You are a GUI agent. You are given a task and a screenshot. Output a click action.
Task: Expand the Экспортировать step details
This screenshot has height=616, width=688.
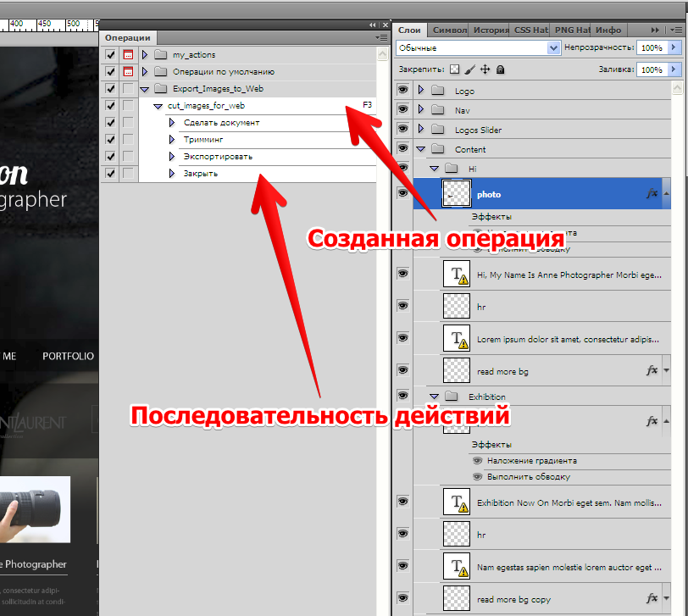(x=172, y=156)
